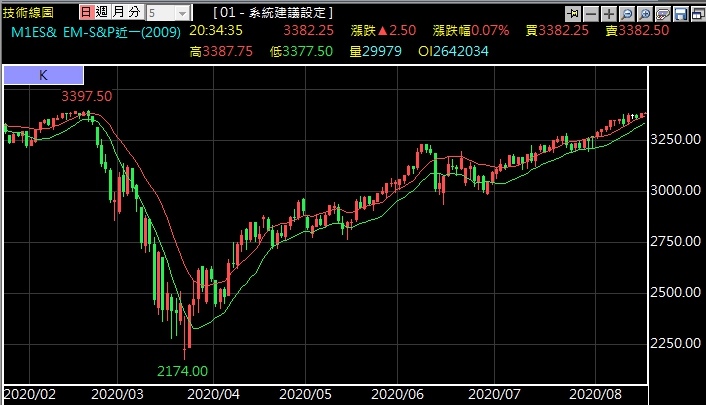Click the 2020/05 date axis label
Image resolution: width=706 pixels, height=405 pixels.
pos(305,395)
